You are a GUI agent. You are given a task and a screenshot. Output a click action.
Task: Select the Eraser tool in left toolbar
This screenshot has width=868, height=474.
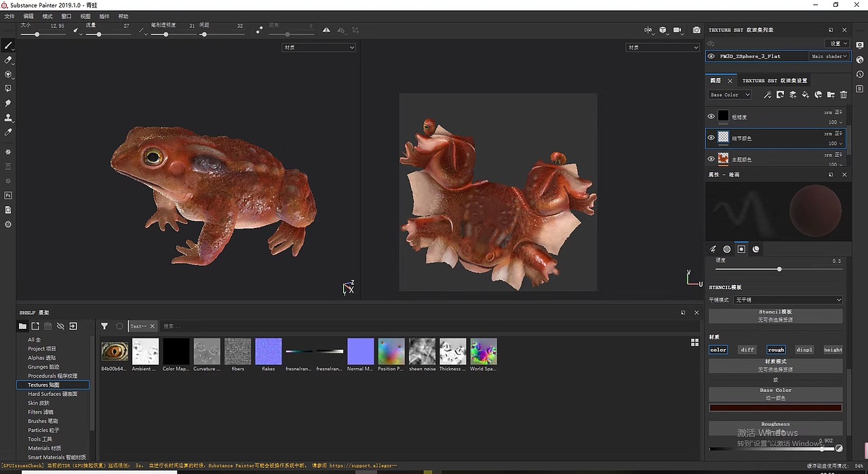point(8,60)
